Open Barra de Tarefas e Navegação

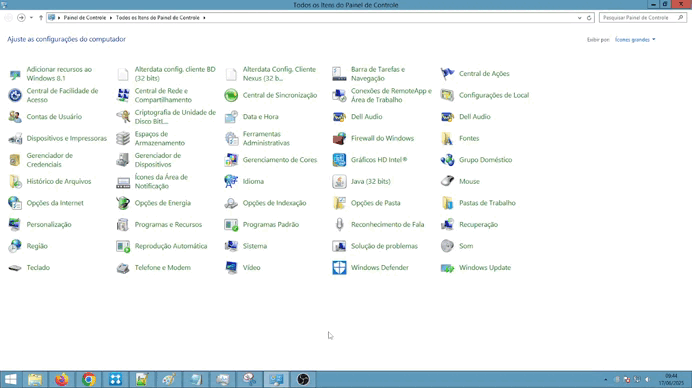pyautogui.click(x=378, y=74)
